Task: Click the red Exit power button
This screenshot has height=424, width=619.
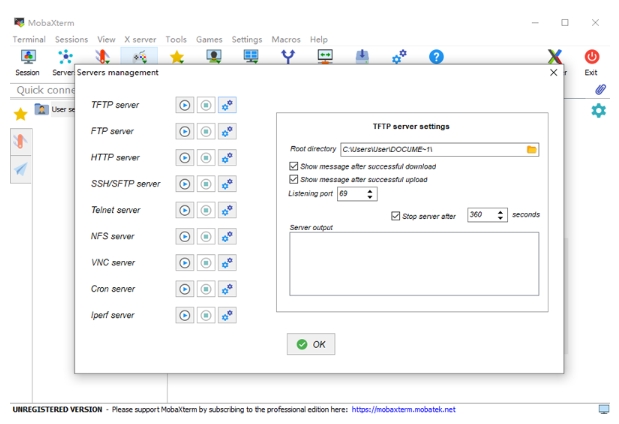Action: click(591, 62)
